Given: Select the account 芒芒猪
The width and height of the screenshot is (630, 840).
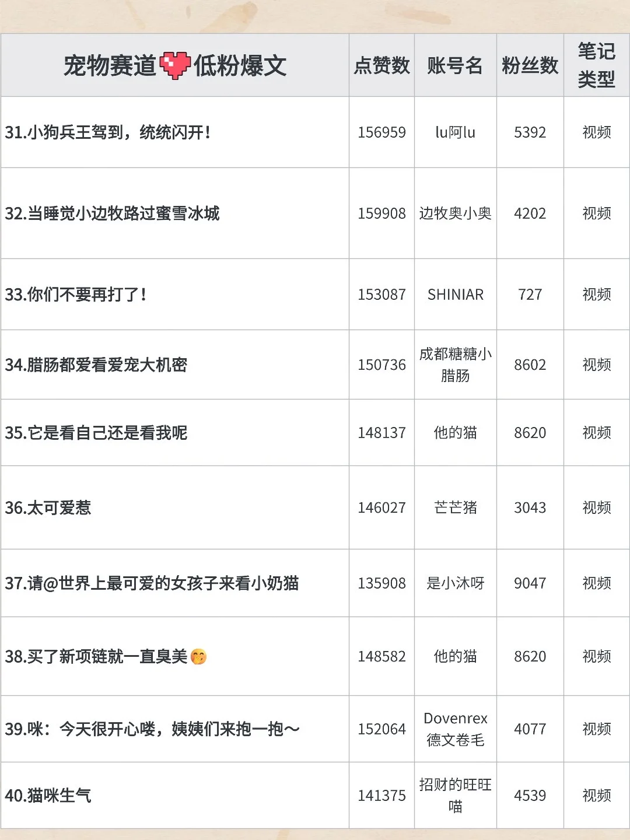Looking at the screenshot, I should (456, 508).
